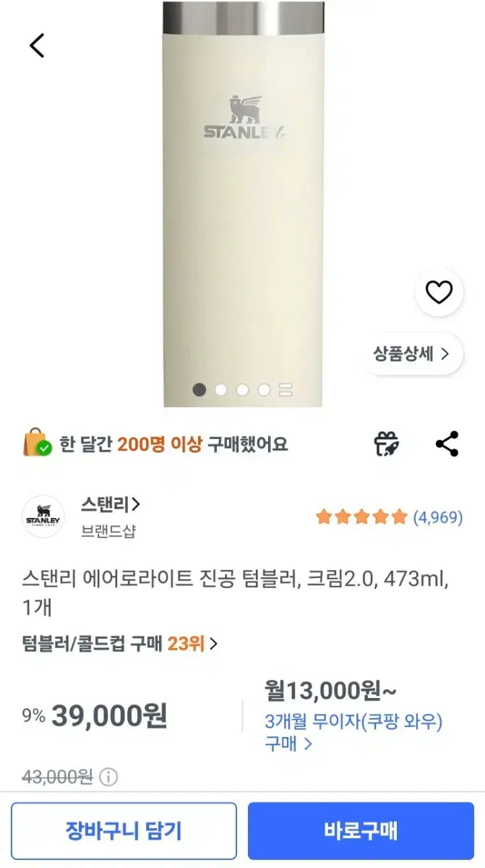Viewport: 485px width, 868px height.
Task: Select the second image carousel dot
Action: coord(221,390)
